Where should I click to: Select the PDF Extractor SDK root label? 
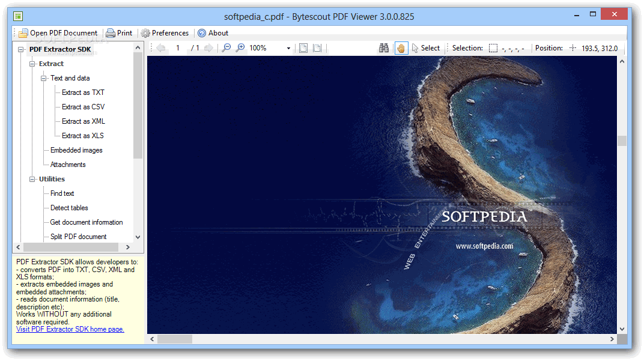click(x=60, y=49)
